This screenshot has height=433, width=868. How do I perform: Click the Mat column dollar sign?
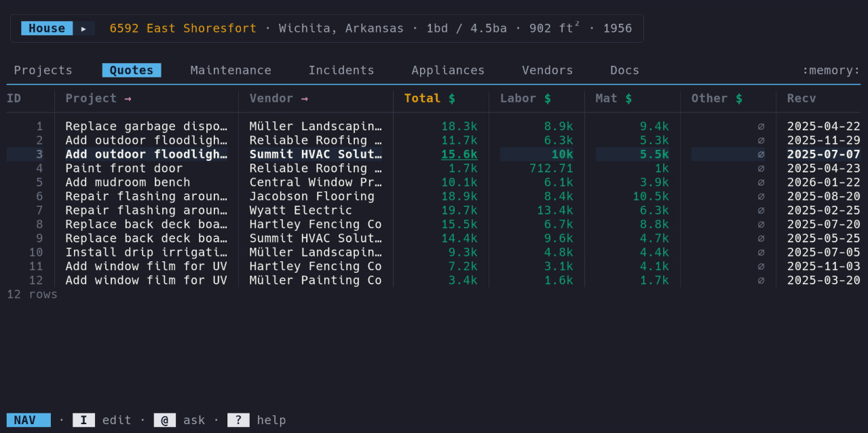[628, 98]
